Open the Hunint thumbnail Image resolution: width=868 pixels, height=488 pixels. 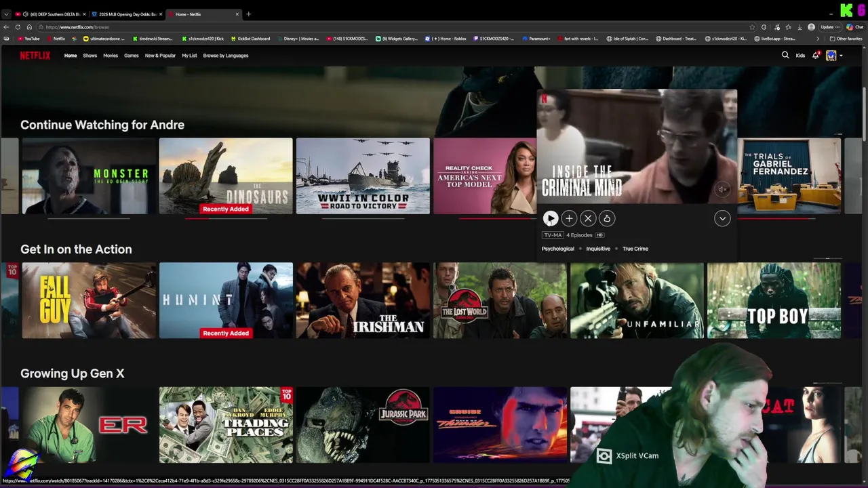[x=226, y=300]
